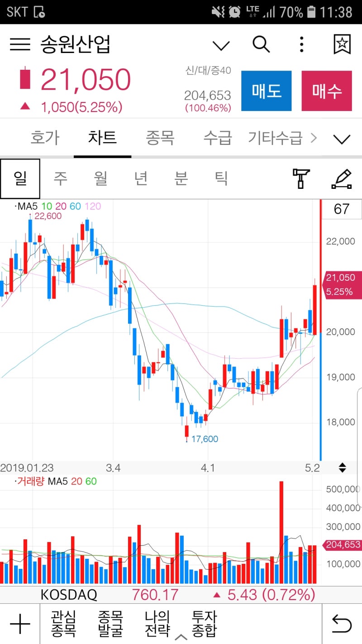This screenshot has width=362, height=644.
Task: Open chart settings paint roller icon
Action: pos(301,178)
